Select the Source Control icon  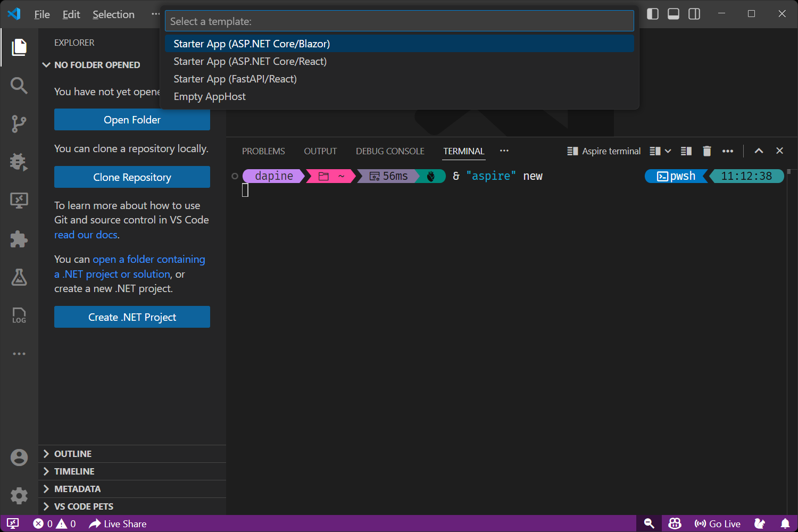[x=19, y=123]
